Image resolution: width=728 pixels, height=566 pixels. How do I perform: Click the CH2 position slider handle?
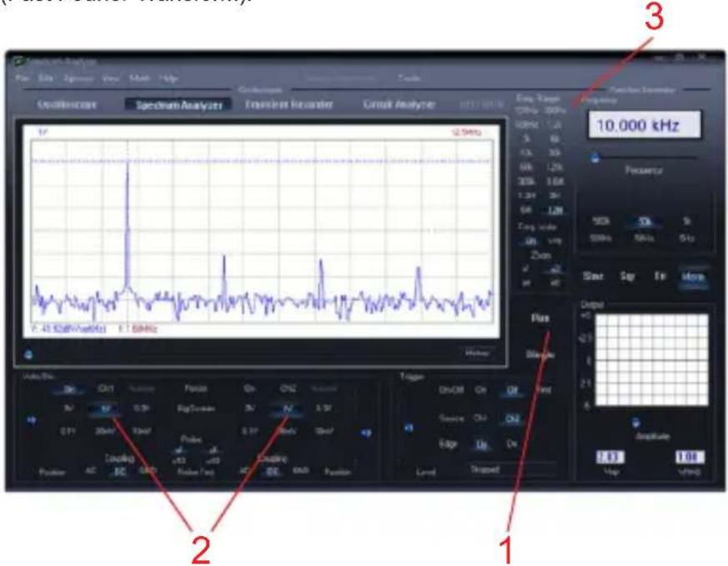pos(366,433)
